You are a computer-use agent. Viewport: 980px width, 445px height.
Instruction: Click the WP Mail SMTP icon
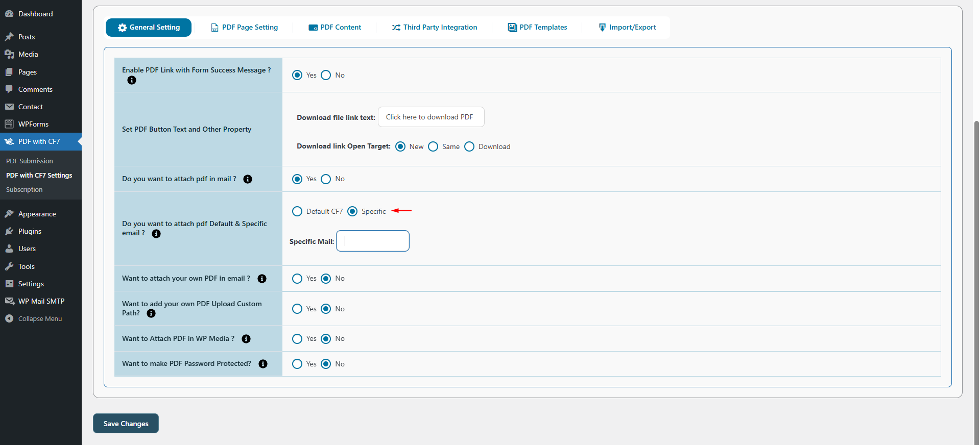(9, 301)
